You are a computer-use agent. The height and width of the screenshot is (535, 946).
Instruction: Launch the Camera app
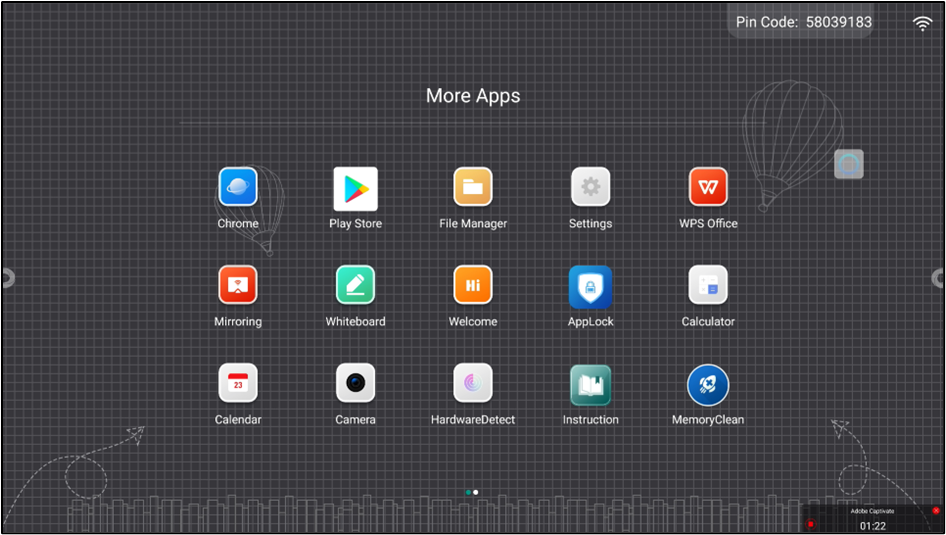point(355,383)
